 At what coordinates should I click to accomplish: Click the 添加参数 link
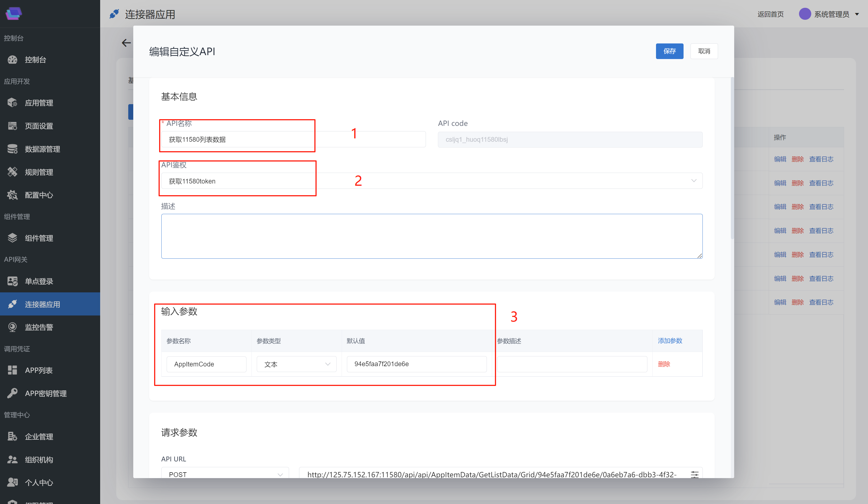coord(670,341)
